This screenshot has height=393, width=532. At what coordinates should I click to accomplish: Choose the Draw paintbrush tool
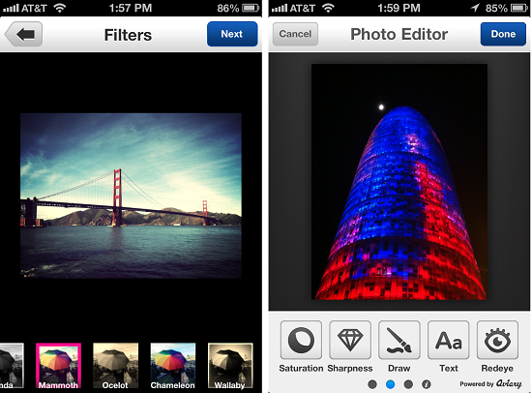click(x=399, y=340)
